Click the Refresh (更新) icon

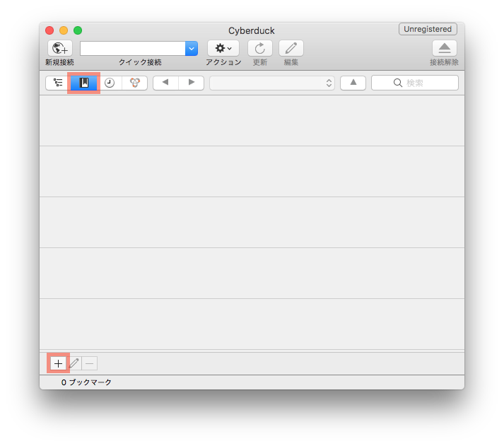tap(259, 48)
